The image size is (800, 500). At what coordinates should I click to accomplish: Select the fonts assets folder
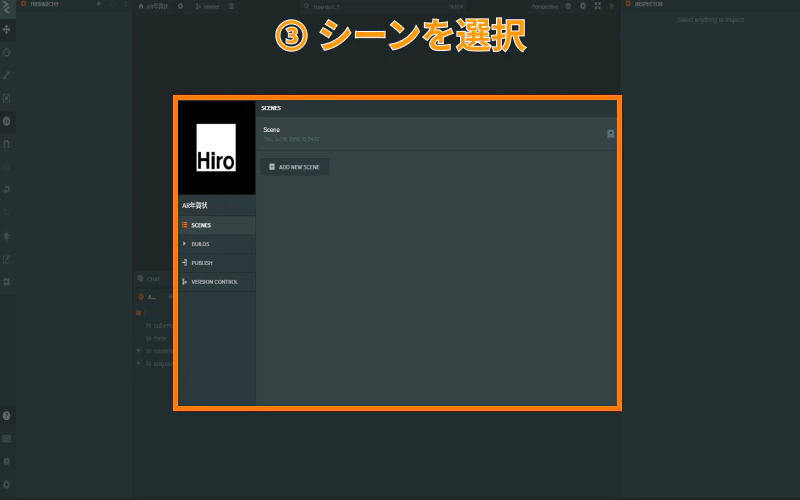[157, 338]
